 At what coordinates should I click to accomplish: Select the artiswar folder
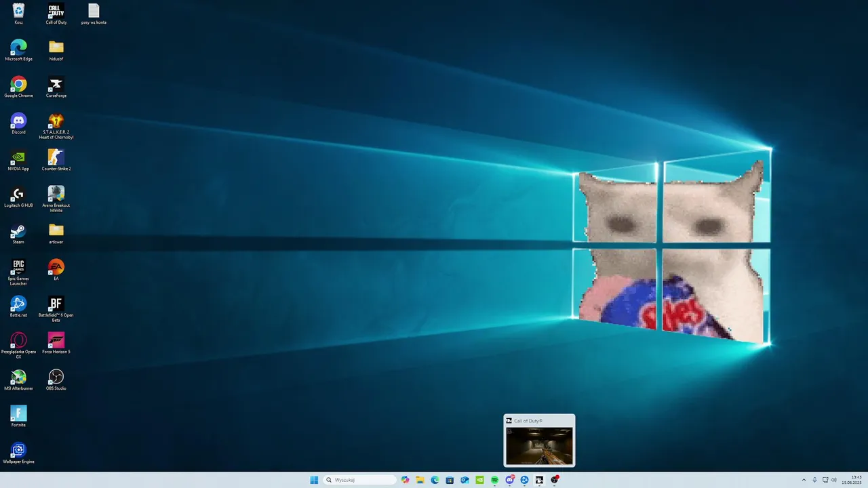pyautogui.click(x=56, y=233)
